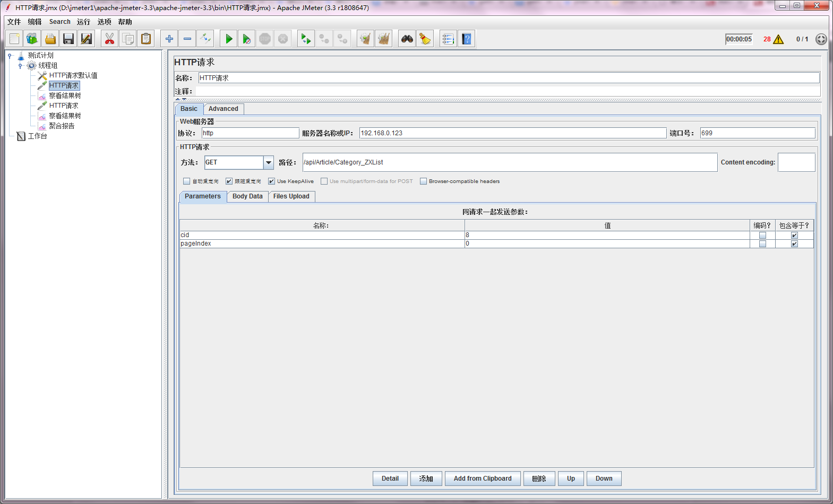The image size is (833, 504).
Task: Open the method GET dropdown
Action: 269,162
